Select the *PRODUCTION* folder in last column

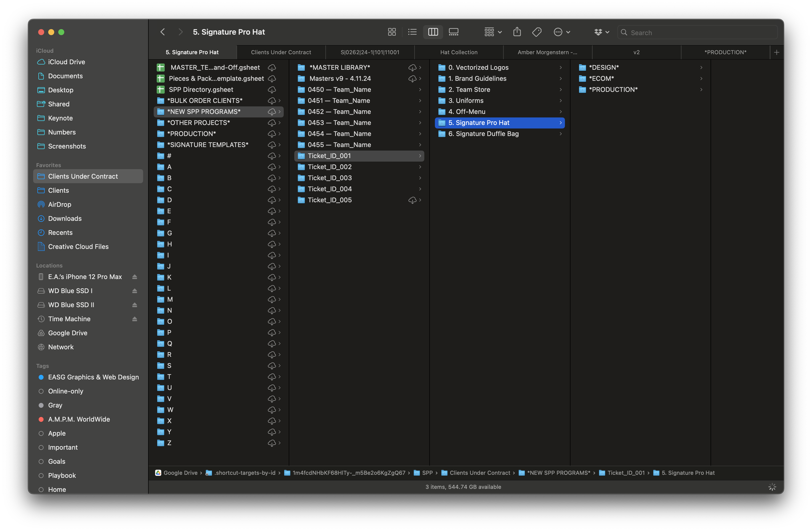pyautogui.click(x=613, y=90)
